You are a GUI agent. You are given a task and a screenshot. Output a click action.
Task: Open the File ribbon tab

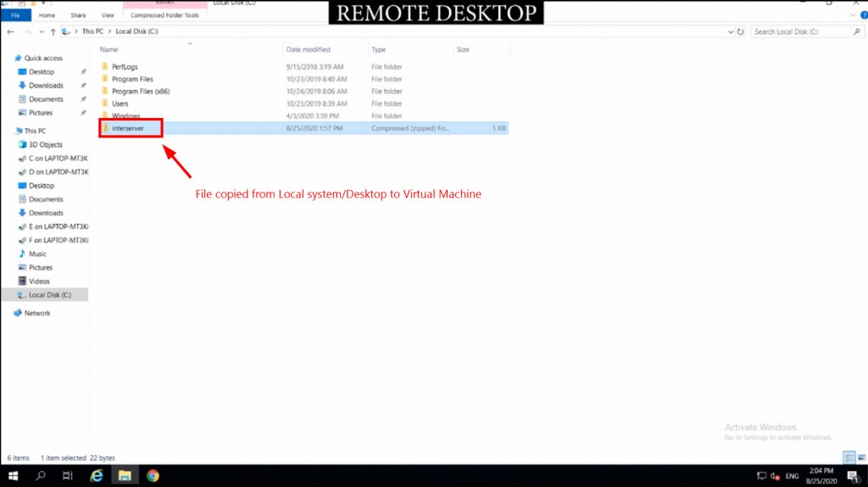(x=15, y=15)
